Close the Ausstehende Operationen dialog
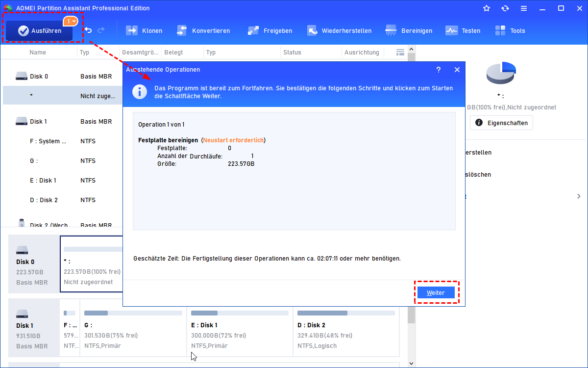This screenshot has height=368, width=588. tap(457, 70)
